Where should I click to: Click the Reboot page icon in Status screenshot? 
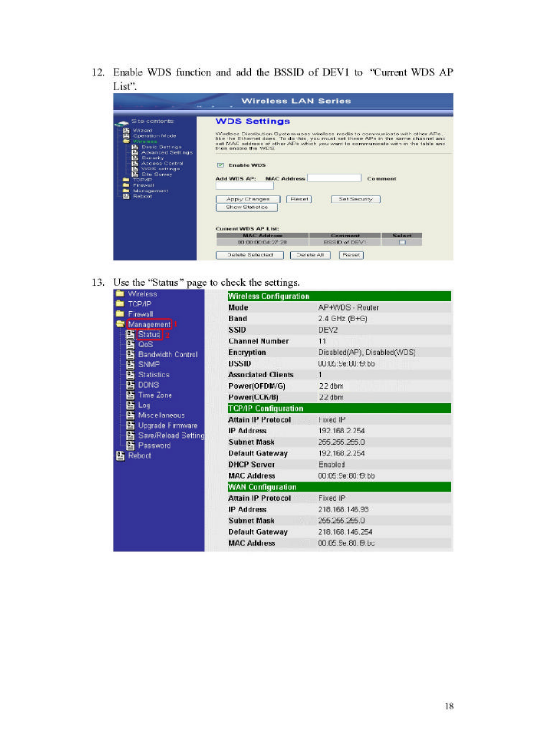[120, 456]
